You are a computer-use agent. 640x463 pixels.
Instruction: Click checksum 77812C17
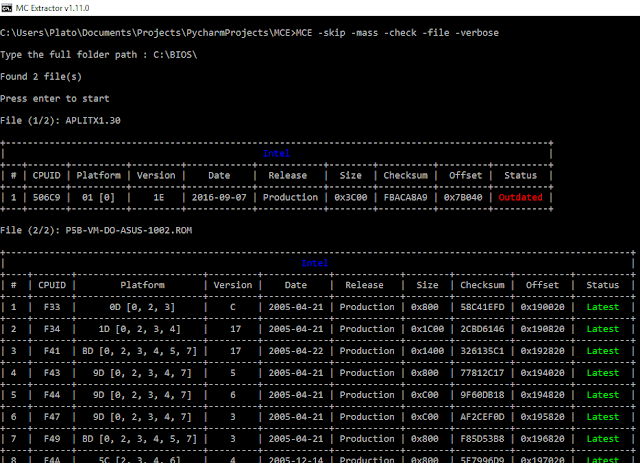coord(482,373)
